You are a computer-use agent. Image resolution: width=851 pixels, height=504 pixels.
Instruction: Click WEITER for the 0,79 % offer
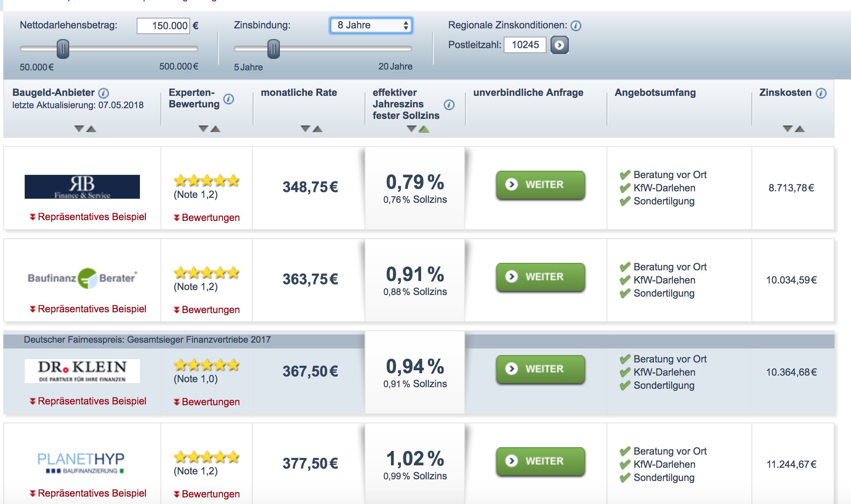click(541, 185)
